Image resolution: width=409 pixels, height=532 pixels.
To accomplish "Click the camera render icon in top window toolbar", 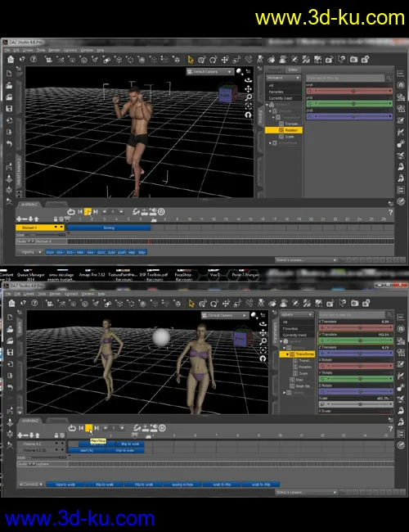I will (353, 60).
